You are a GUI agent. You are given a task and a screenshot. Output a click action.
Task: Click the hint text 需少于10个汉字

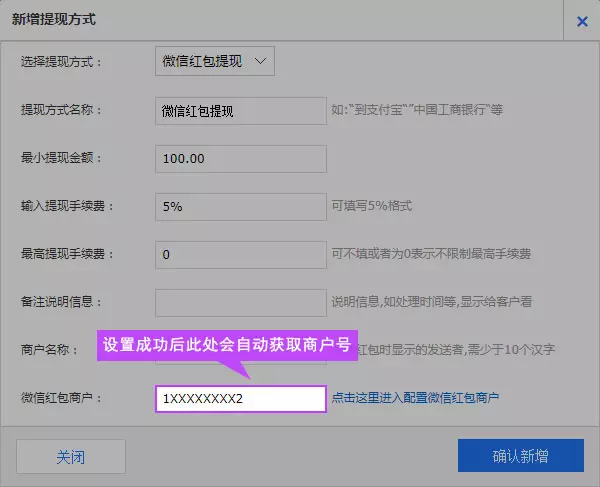pyautogui.click(x=511, y=350)
